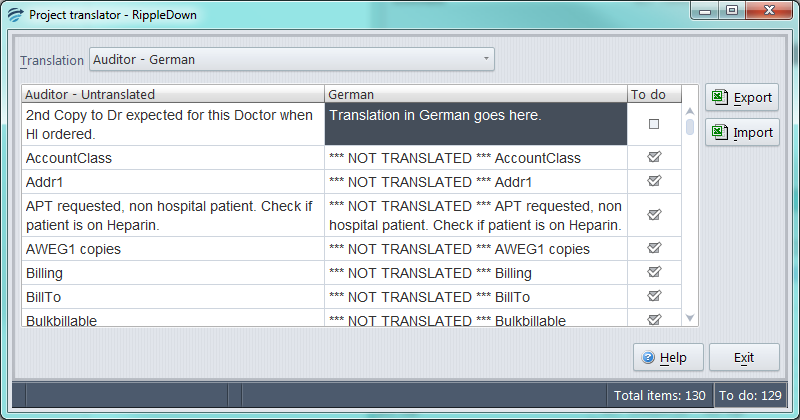Screen dimensions: 800x420
Task: Select highlighted cell Translation in German goes here
Action: click(x=476, y=124)
